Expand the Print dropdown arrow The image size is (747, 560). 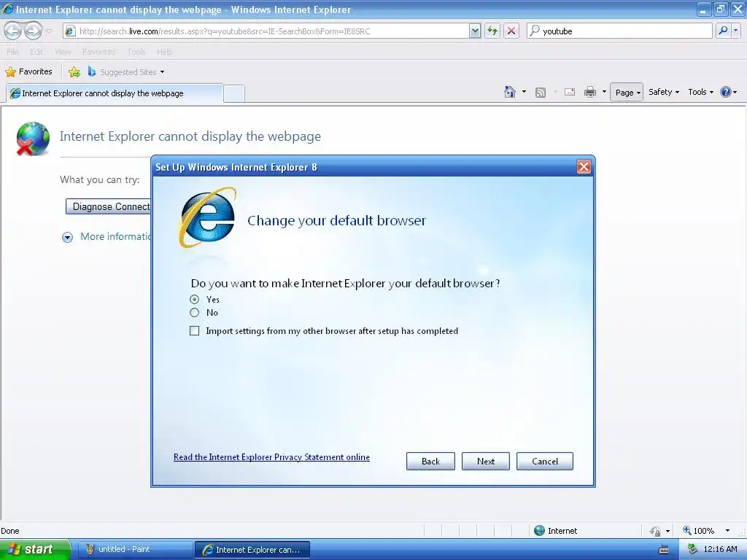coord(604,92)
